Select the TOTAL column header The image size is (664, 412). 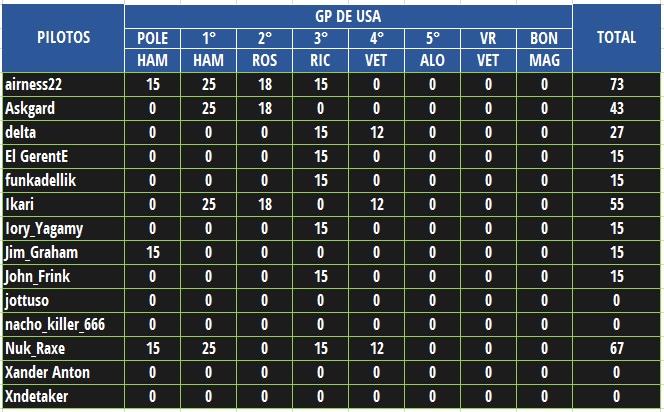(617, 38)
